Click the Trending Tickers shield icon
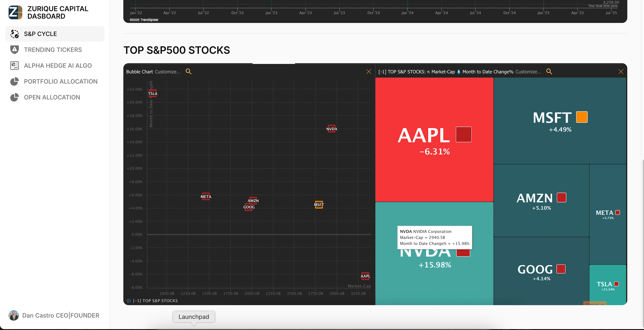Screen dimensions: 644x330 [15, 49]
